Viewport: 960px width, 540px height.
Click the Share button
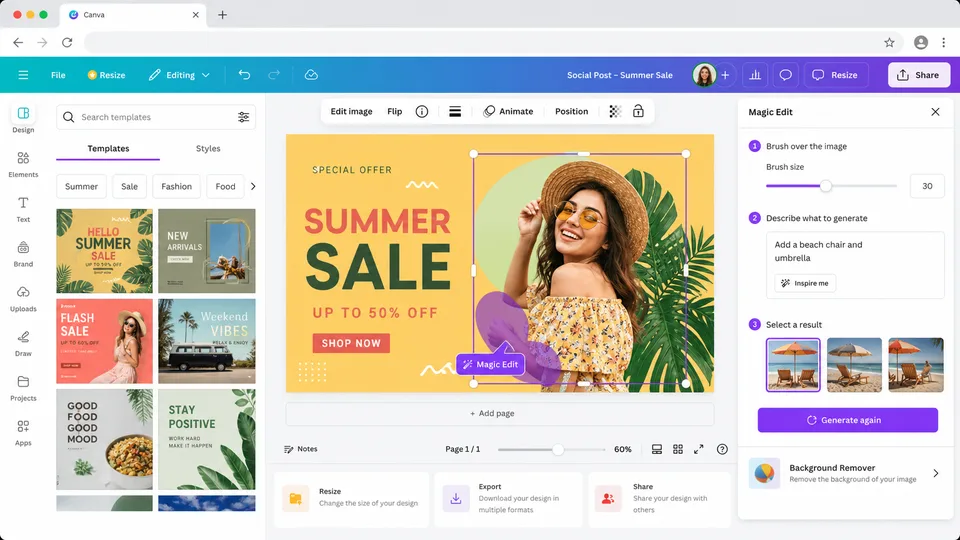919,75
